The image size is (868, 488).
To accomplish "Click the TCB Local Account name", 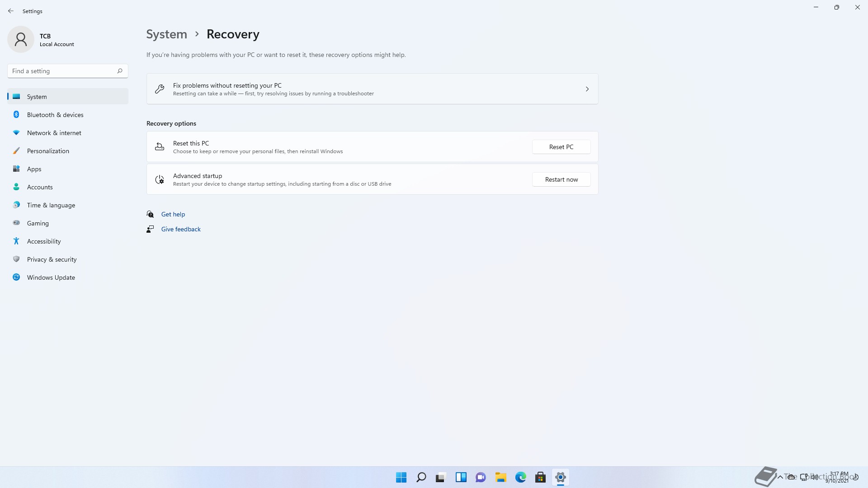I will pos(57,40).
